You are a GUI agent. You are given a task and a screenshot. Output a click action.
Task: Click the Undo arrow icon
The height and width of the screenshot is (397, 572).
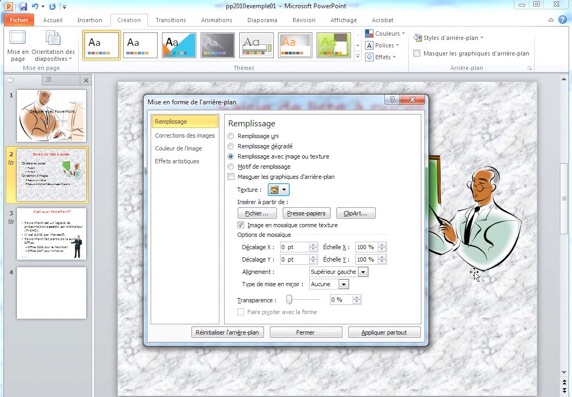(35, 6)
